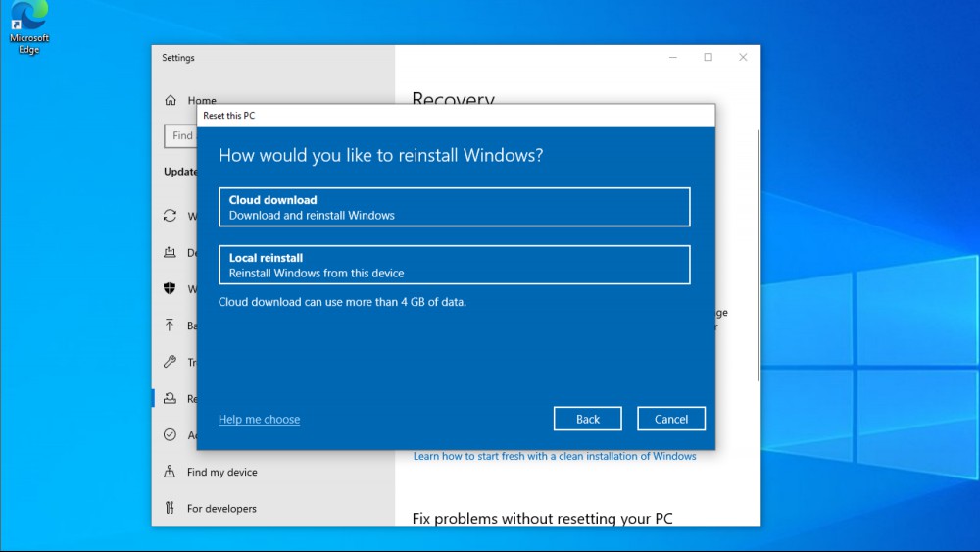
Task: Focus the Find a setting search box
Action: click(180, 135)
